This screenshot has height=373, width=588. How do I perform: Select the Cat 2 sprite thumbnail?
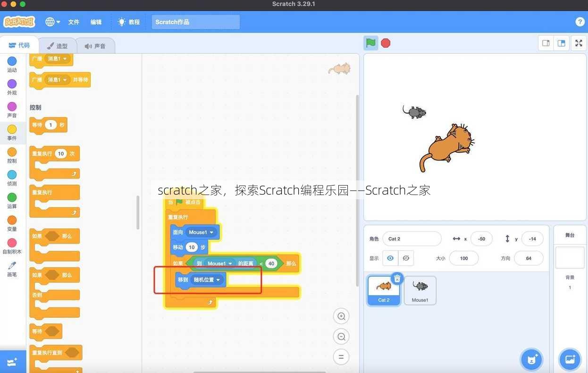click(384, 291)
